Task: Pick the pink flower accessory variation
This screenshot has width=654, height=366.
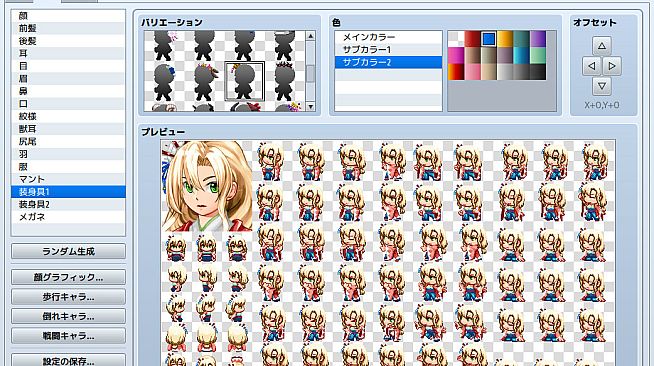Action: tap(164, 46)
